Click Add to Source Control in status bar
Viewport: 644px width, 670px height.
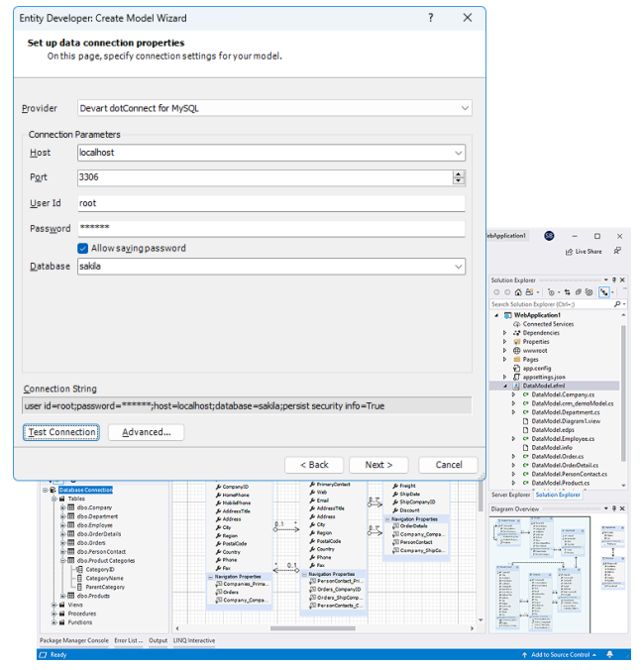(x=559, y=654)
